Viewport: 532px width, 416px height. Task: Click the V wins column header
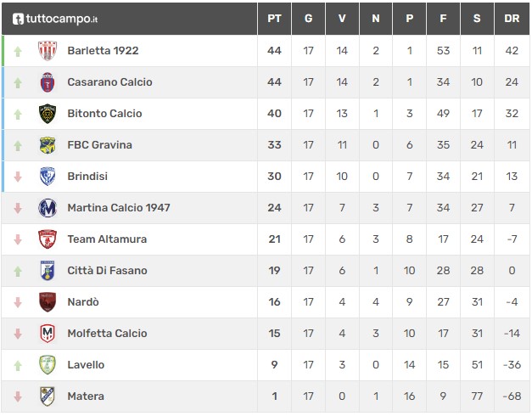point(342,19)
